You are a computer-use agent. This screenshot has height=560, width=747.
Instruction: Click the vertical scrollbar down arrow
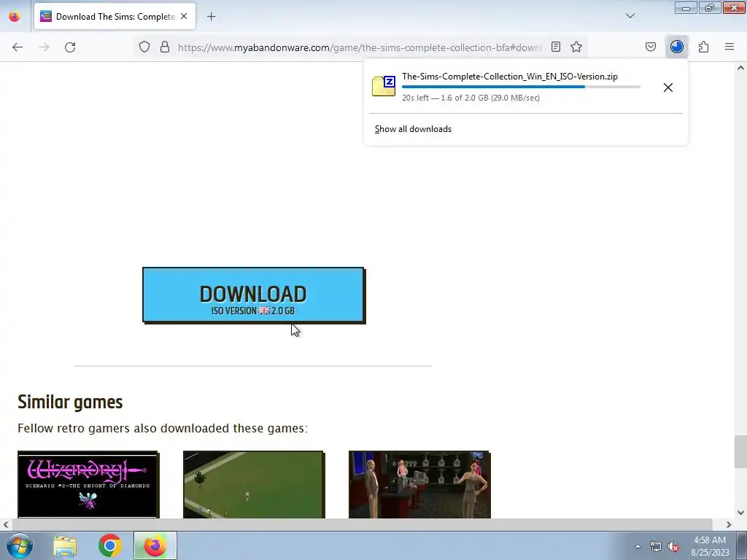click(740, 513)
